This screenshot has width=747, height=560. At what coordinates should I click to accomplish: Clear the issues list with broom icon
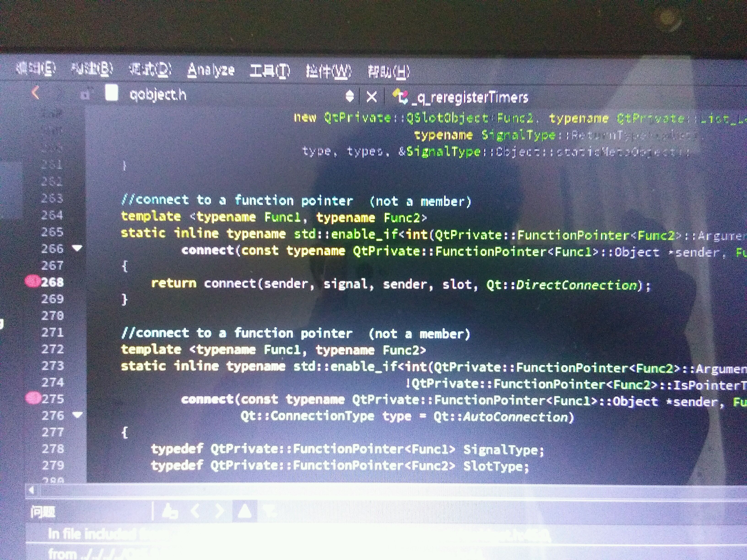(170, 511)
